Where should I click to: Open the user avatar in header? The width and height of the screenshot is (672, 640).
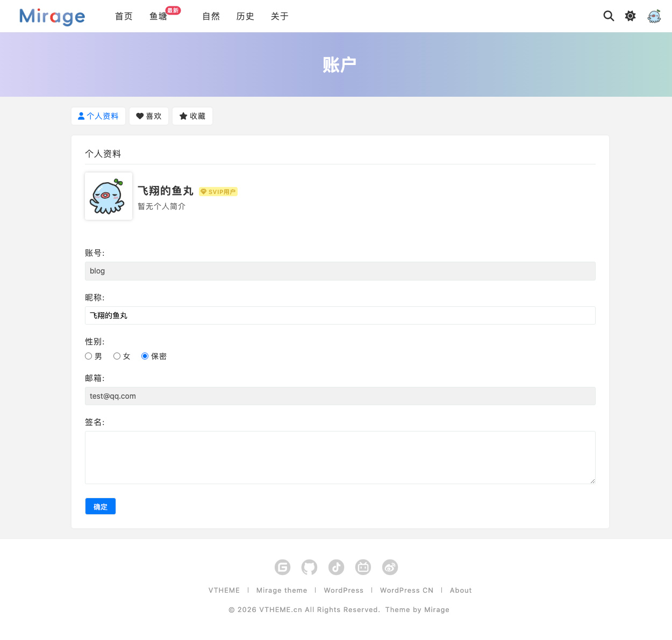(654, 16)
